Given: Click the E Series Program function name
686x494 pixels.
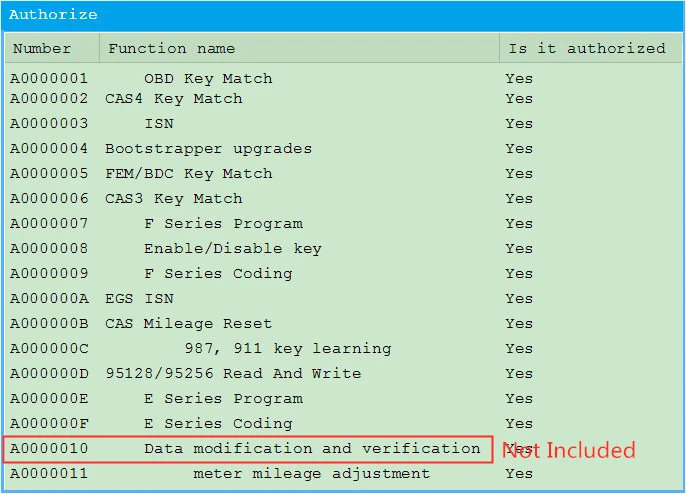Looking at the screenshot, I should (x=223, y=399).
